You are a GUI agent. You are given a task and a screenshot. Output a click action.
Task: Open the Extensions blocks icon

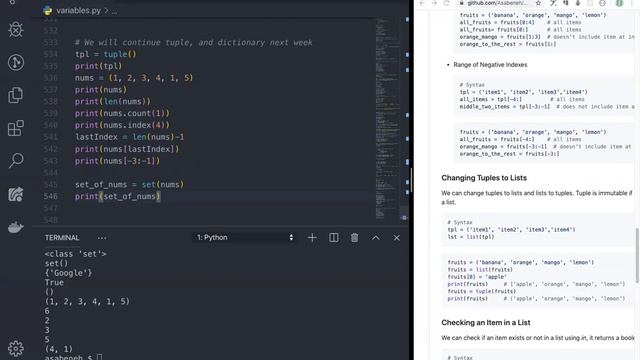[x=16, y=128]
